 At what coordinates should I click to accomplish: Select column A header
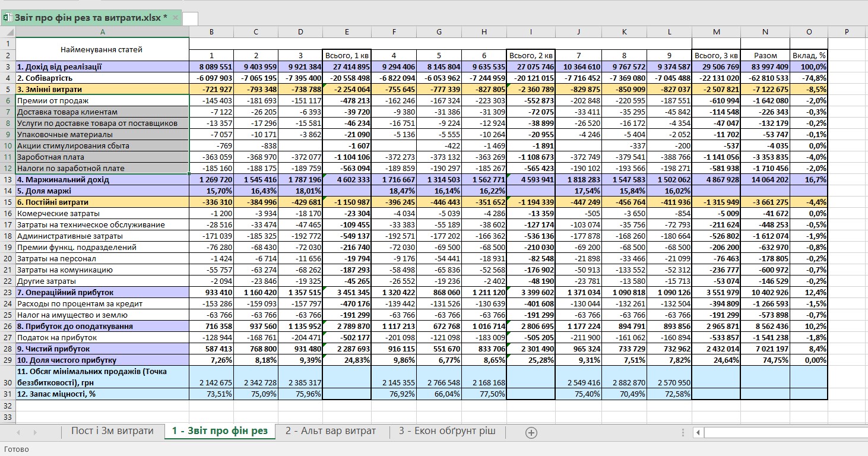102,31
